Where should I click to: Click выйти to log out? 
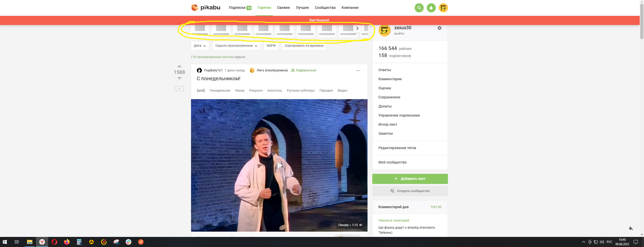pyautogui.click(x=399, y=34)
